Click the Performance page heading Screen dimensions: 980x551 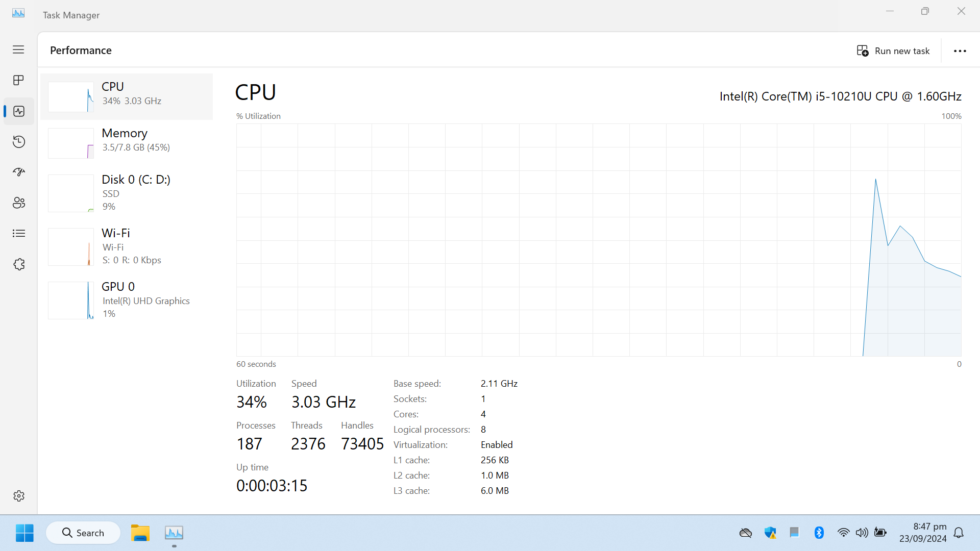pyautogui.click(x=81, y=50)
